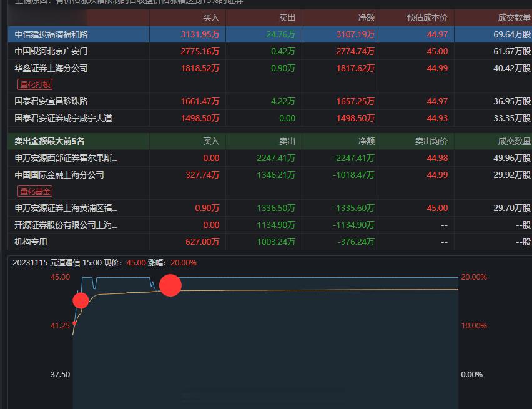Click the 卖出金额最大前5名 section header
532x409 pixels.
click(x=49, y=141)
